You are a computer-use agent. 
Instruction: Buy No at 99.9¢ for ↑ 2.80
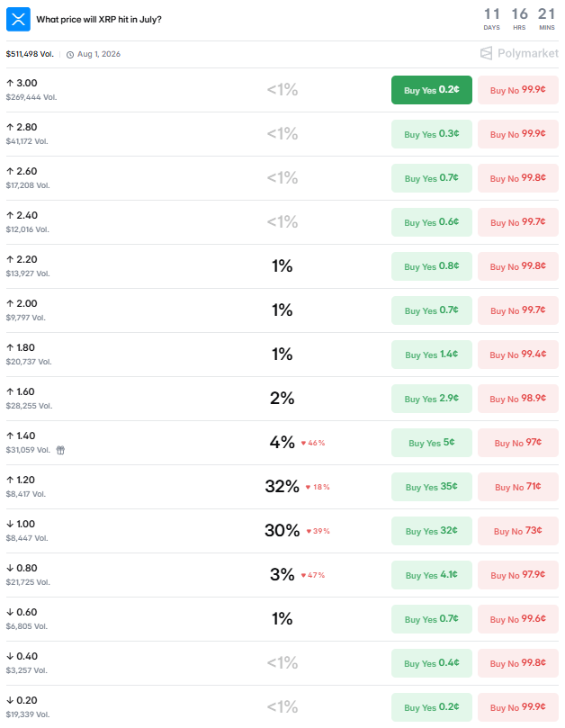click(518, 134)
